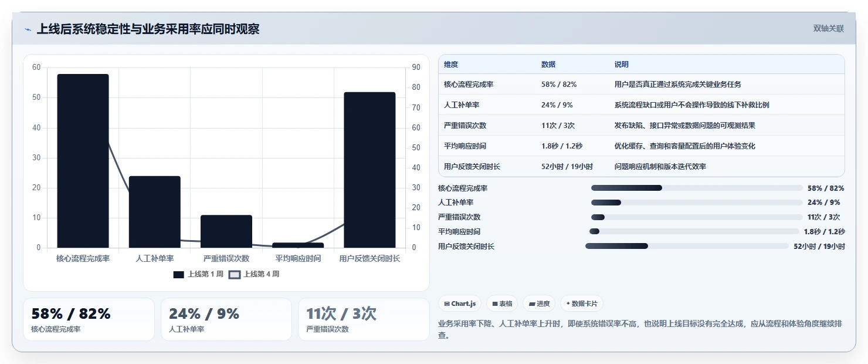Click the 58% / 82% cell in the table

click(559, 85)
